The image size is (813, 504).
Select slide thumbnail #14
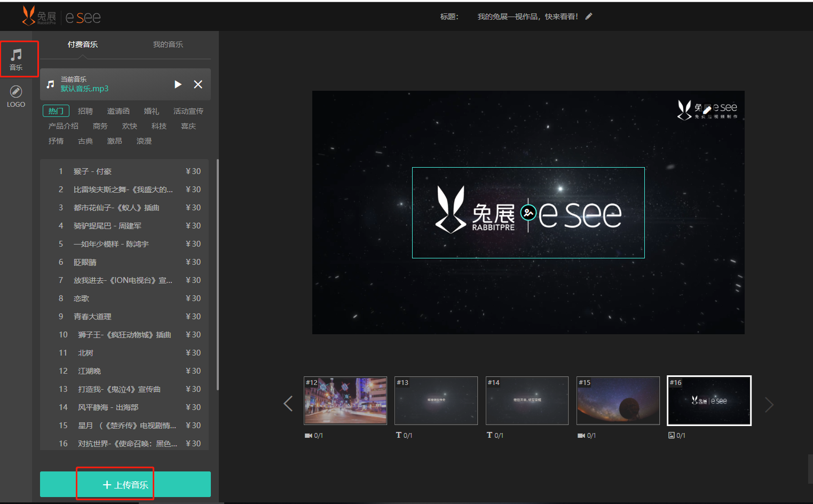tap(527, 400)
